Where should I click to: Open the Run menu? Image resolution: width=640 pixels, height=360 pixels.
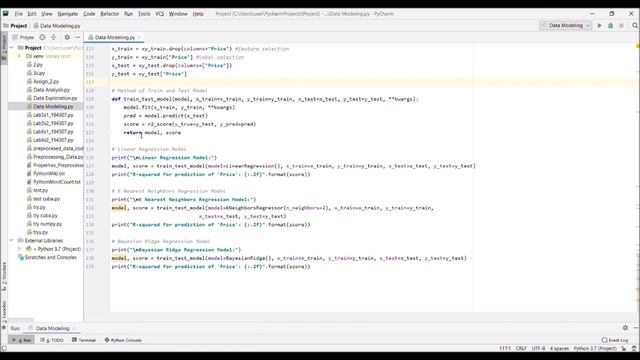(129, 13)
